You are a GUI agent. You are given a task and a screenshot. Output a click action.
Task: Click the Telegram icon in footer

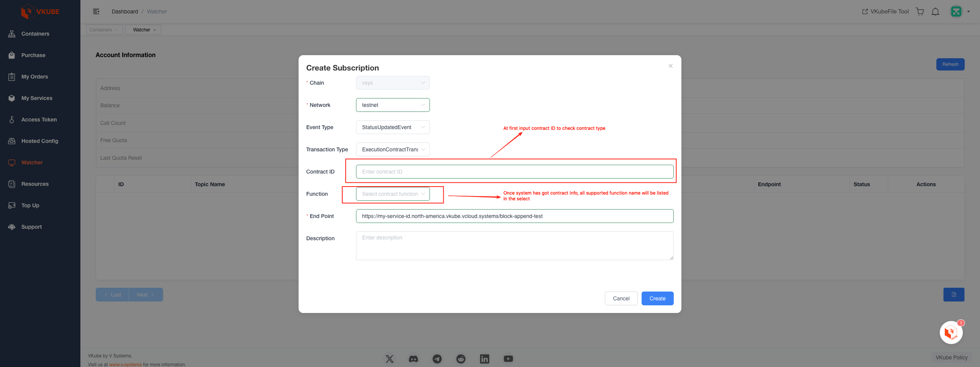pos(437,359)
